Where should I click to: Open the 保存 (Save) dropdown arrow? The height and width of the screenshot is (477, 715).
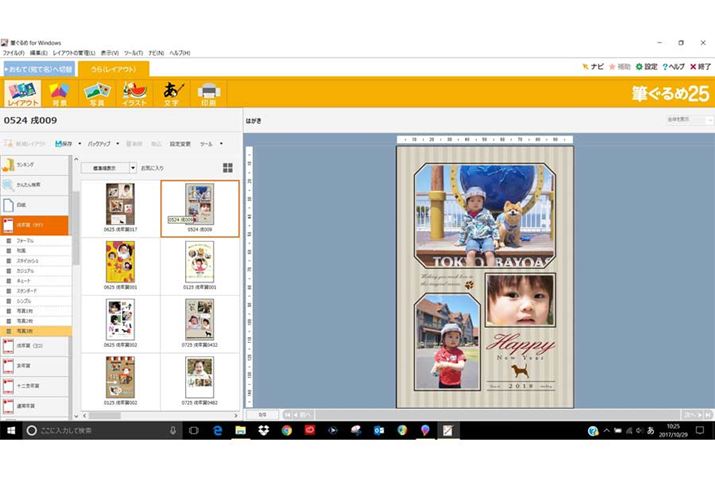(79, 144)
